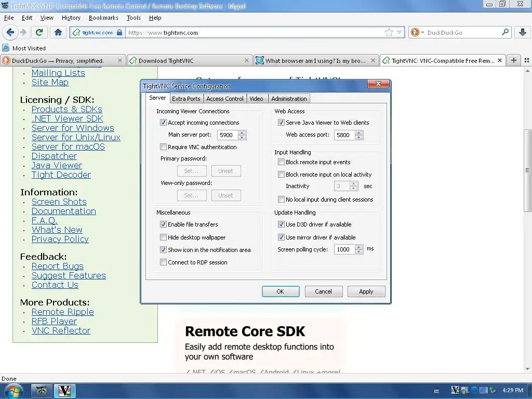Open the search engine selector dropdown
532x399 pixels.
423,33
